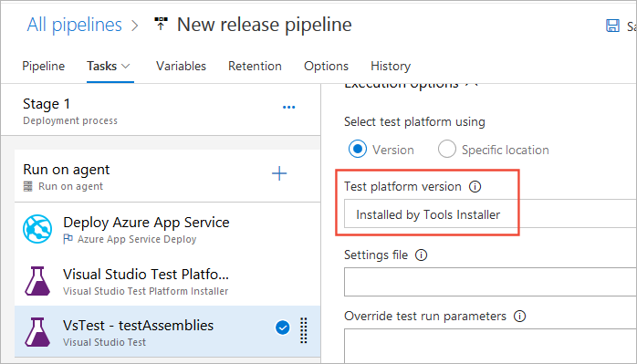Image resolution: width=637 pixels, height=364 pixels.
Task: Select the Specific location radio button
Action: coord(447,149)
